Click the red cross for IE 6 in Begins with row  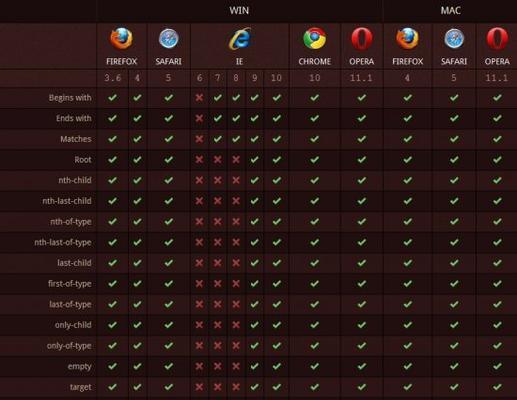[199, 98]
